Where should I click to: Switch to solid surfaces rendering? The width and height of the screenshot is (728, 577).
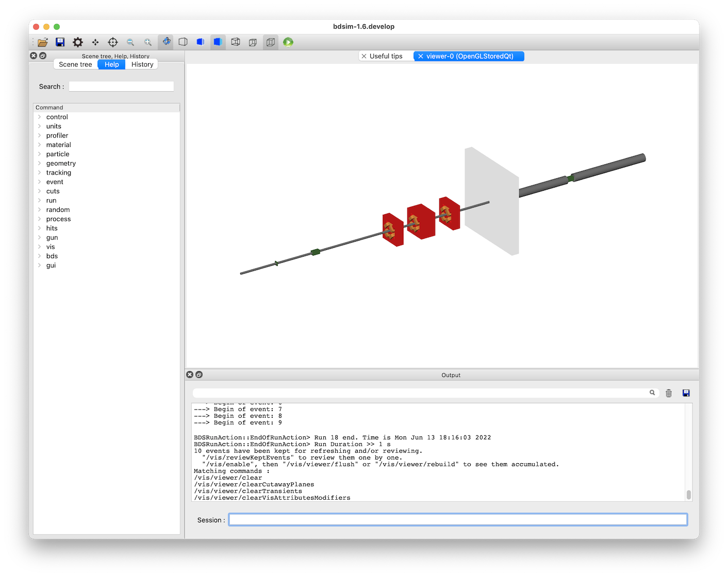click(218, 42)
